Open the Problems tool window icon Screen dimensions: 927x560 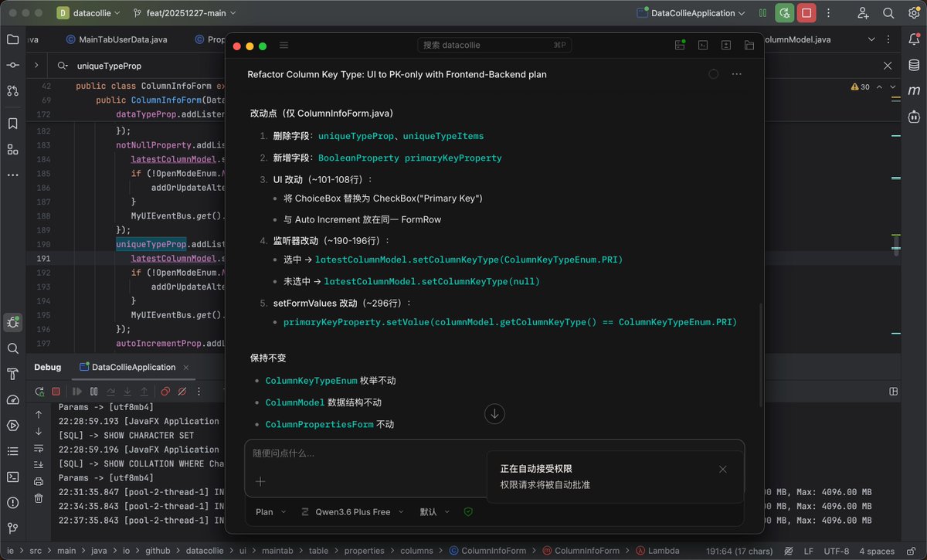coord(12,502)
